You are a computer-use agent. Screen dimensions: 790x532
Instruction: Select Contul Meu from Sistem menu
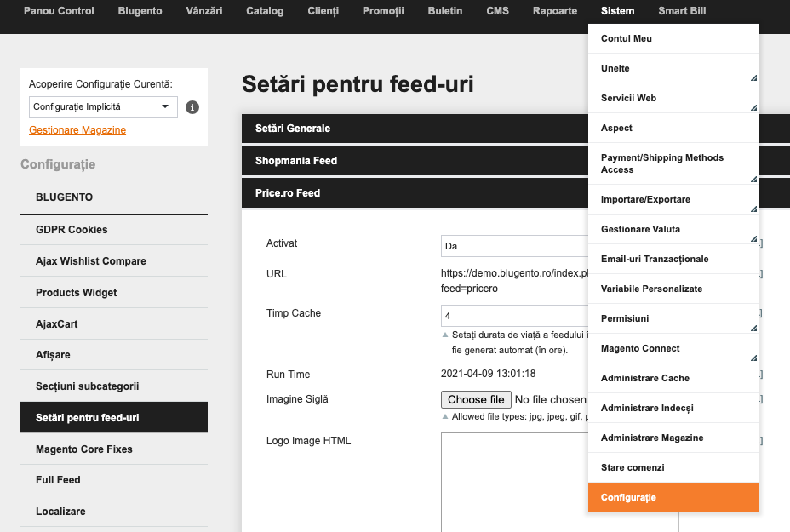tap(673, 39)
